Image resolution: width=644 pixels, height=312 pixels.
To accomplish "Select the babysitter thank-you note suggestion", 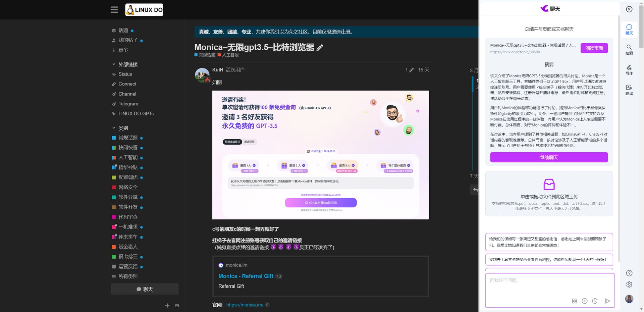I will [x=549, y=242].
